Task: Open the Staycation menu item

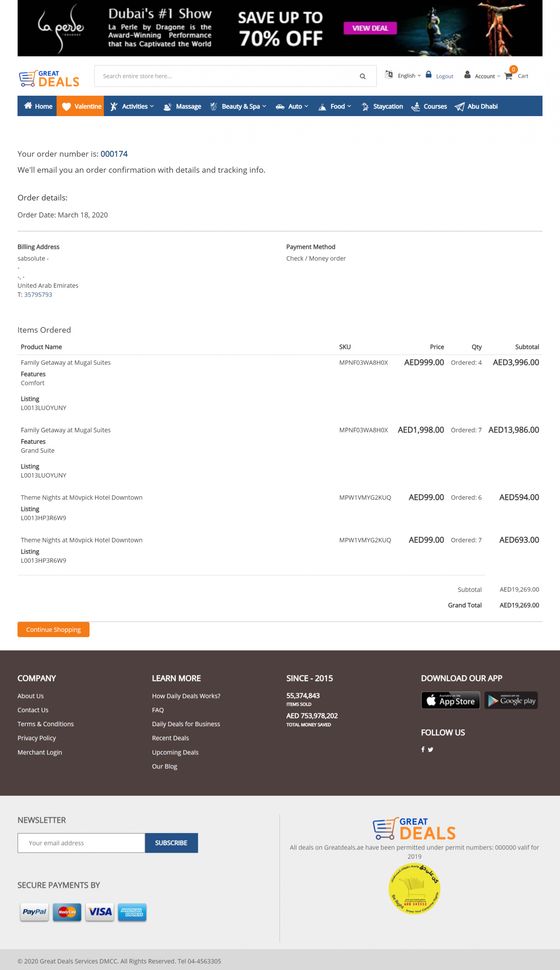Action: click(x=382, y=107)
